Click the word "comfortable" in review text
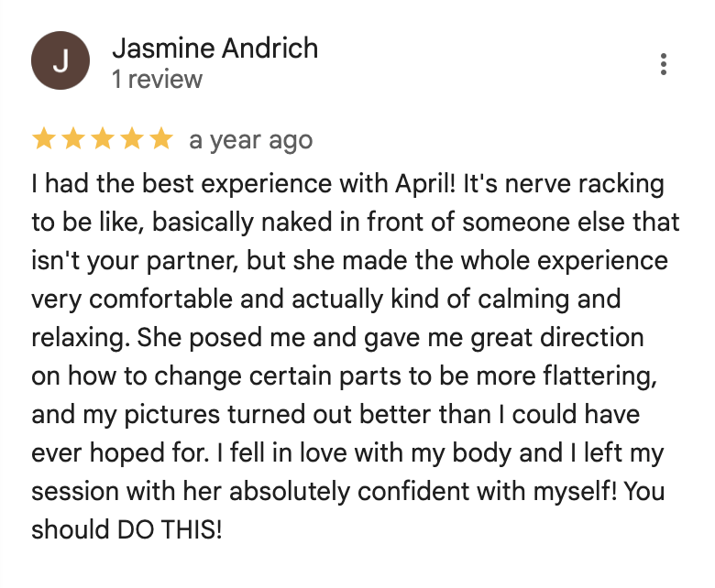 coord(161,299)
